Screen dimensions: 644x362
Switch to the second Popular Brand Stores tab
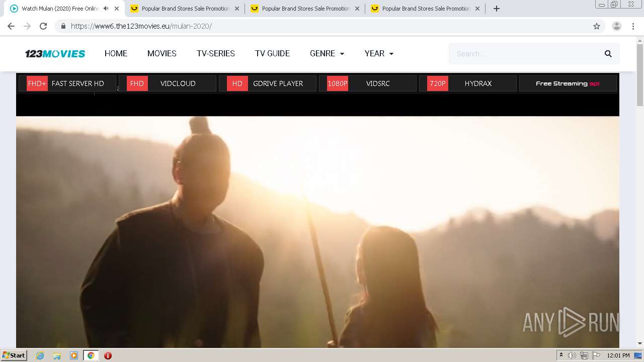coord(305,9)
